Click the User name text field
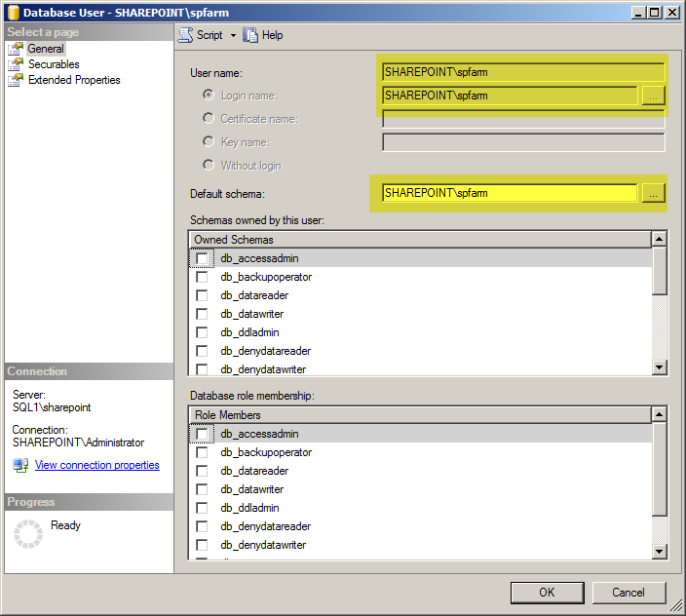Image resolution: width=686 pixels, height=616 pixels. pyautogui.click(x=523, y=72)
